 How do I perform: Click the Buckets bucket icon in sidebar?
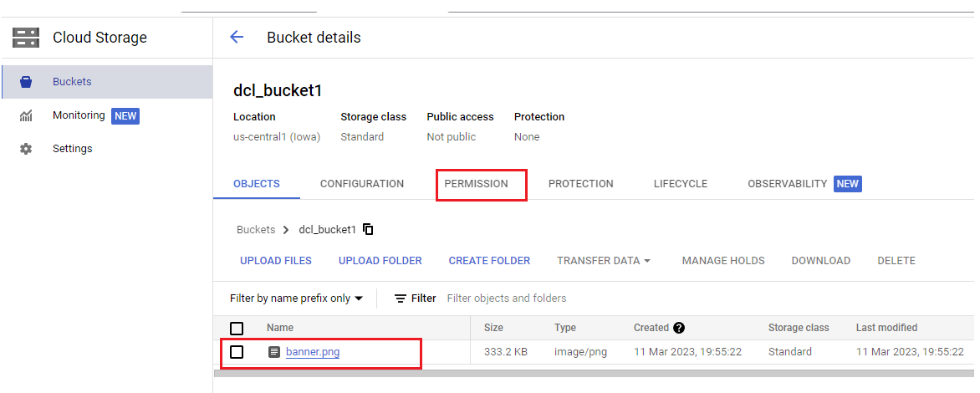click(x=26, y=82)
